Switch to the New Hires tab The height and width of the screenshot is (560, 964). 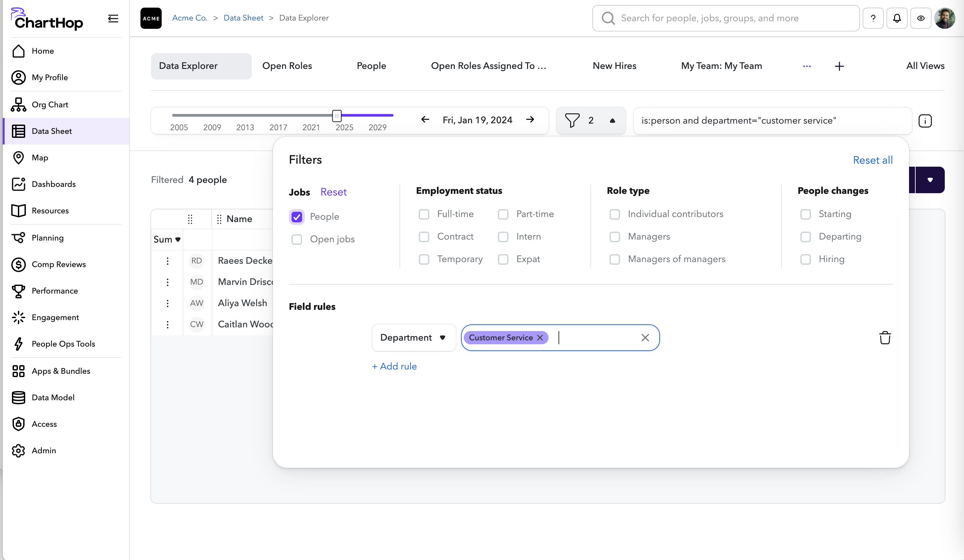(615, 66)
